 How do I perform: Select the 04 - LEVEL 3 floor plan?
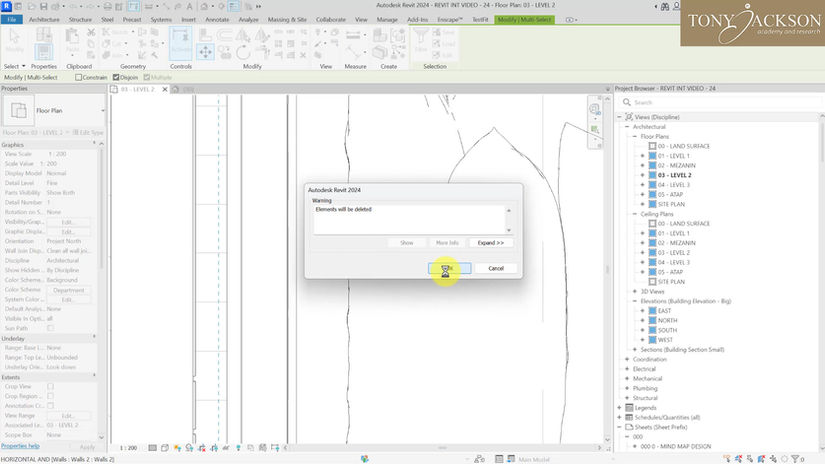click(x=673, y=185)
